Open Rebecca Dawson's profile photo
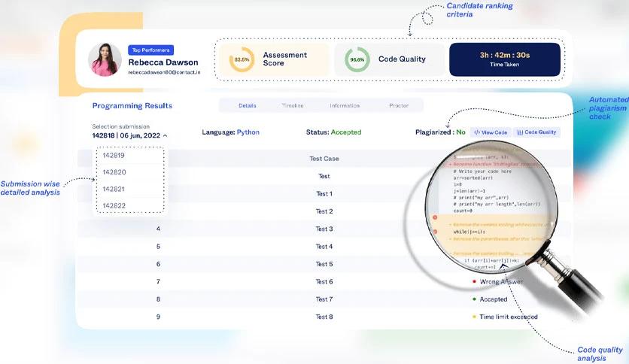 point(105,59)
